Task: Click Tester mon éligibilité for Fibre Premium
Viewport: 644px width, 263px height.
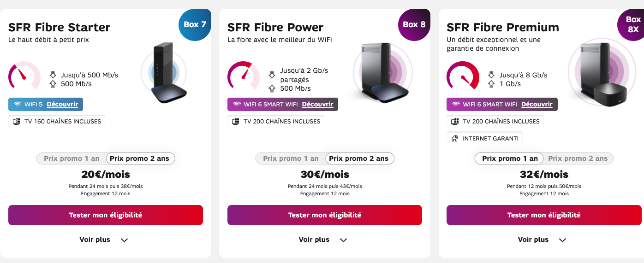Action: pyautogui.click(x=544, y=215)
